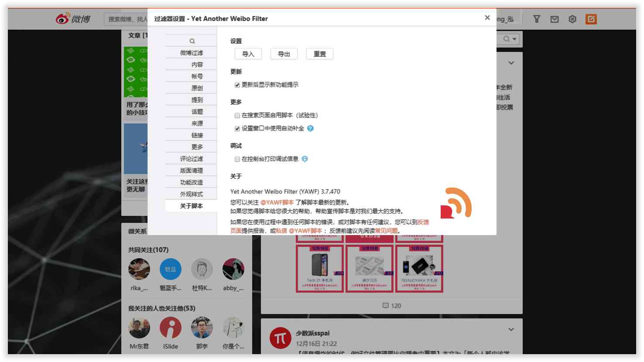Open 外观样式 section in sidebar
This screenshot has height=362, width=644.
point(191,194)
